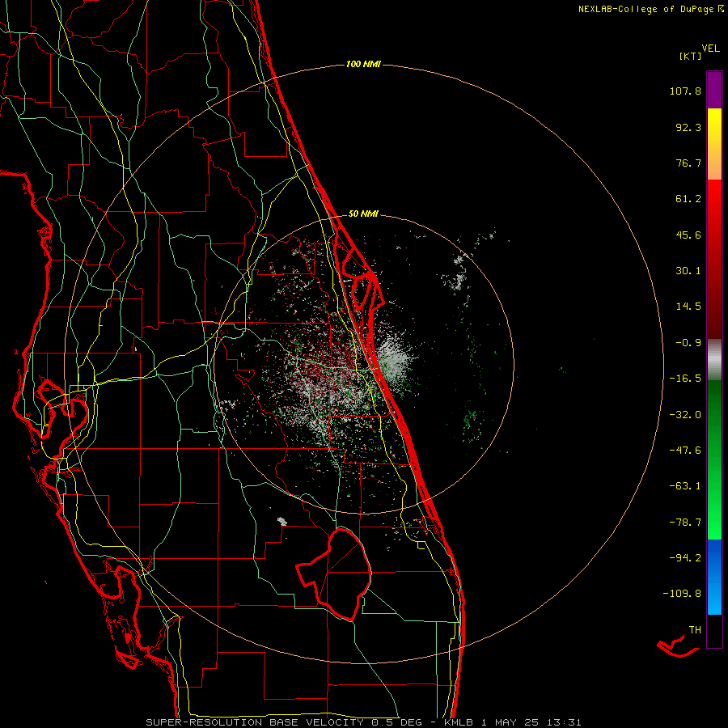Pick the blue segment of the velocity color bar
This screenshot has height=728, width=728.
[714, 577]
